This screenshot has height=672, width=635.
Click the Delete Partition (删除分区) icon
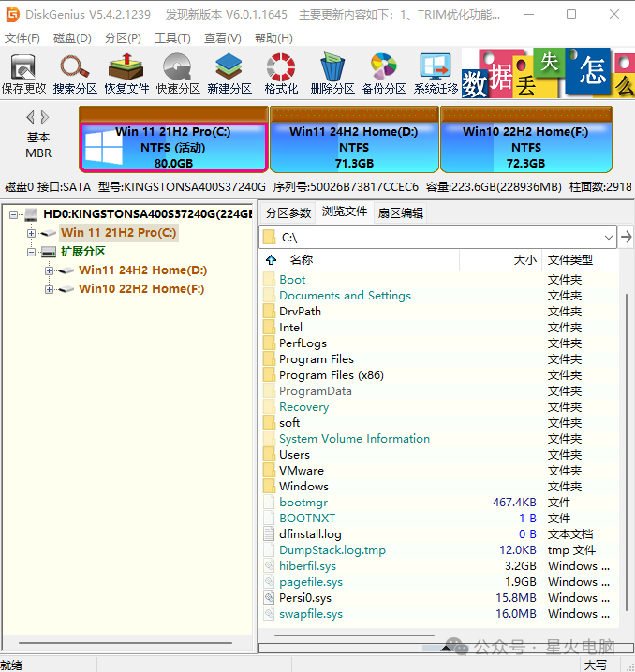[x=332, y=74]
